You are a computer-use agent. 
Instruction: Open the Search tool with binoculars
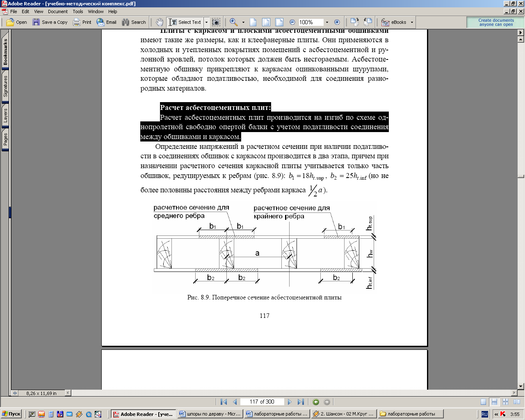(x=134, y=22)
